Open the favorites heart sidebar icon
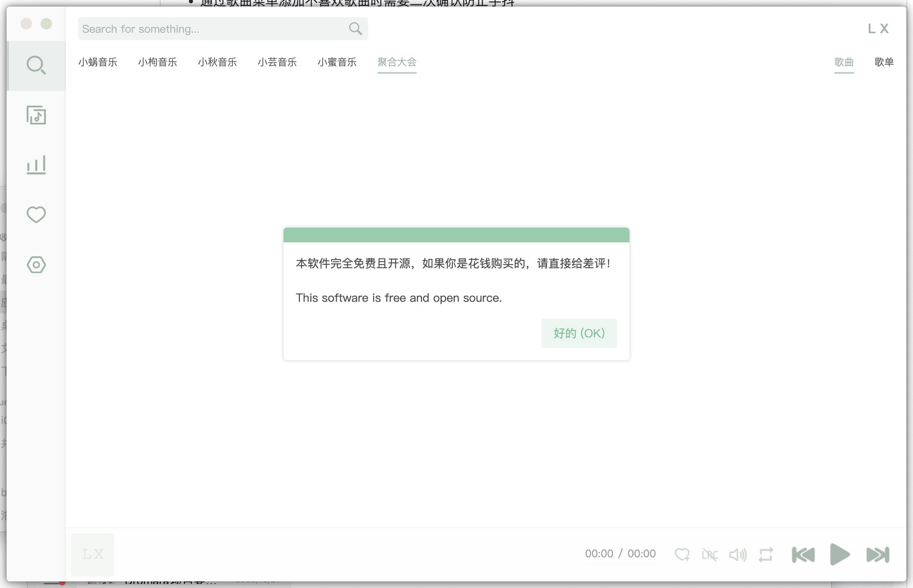 coord(36,215)
